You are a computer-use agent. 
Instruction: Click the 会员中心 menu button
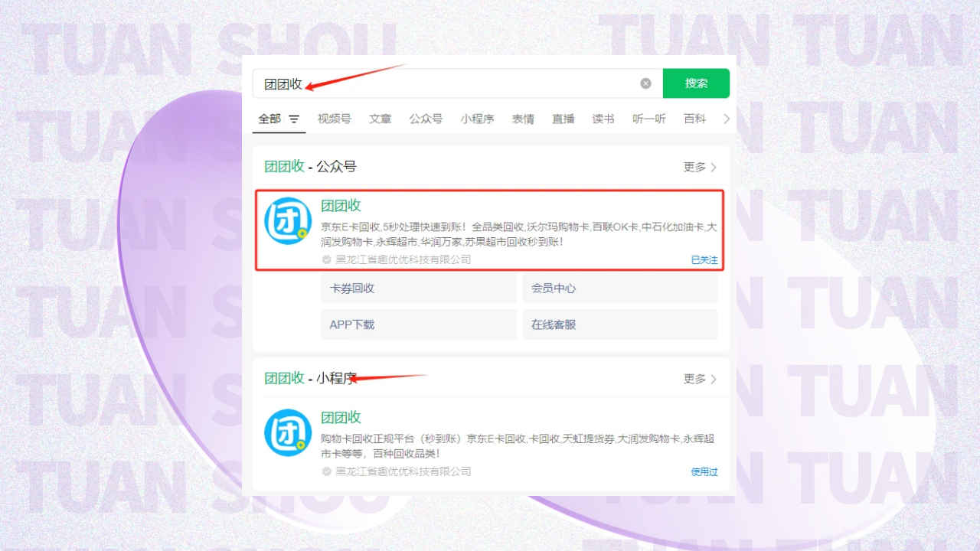620,289
